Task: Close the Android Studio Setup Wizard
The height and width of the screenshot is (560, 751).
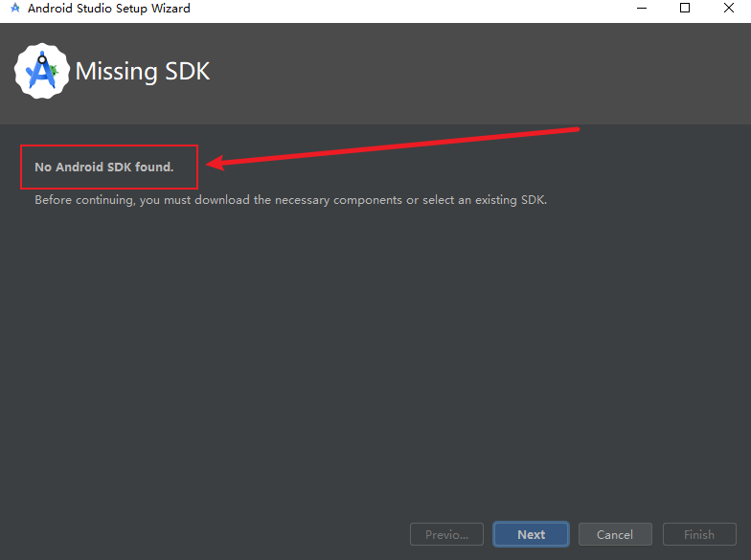Action: tap(731, 9)
